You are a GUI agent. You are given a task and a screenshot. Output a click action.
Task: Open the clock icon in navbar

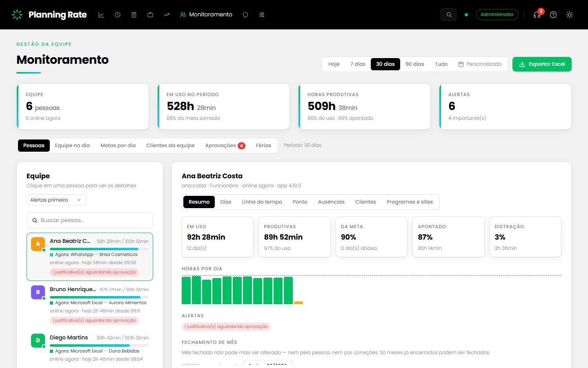tap(118, 15)
